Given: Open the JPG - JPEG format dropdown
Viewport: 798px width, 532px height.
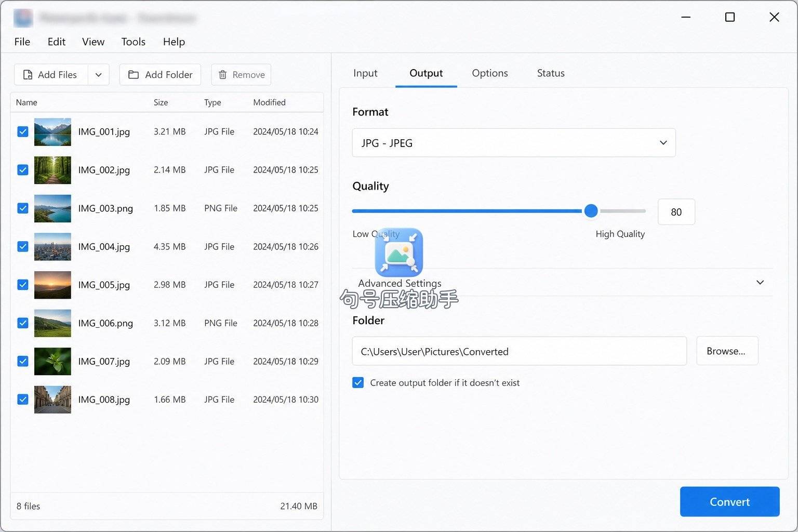Looking at the screenshot, I should pyautogui.click(x=514, y=143).
